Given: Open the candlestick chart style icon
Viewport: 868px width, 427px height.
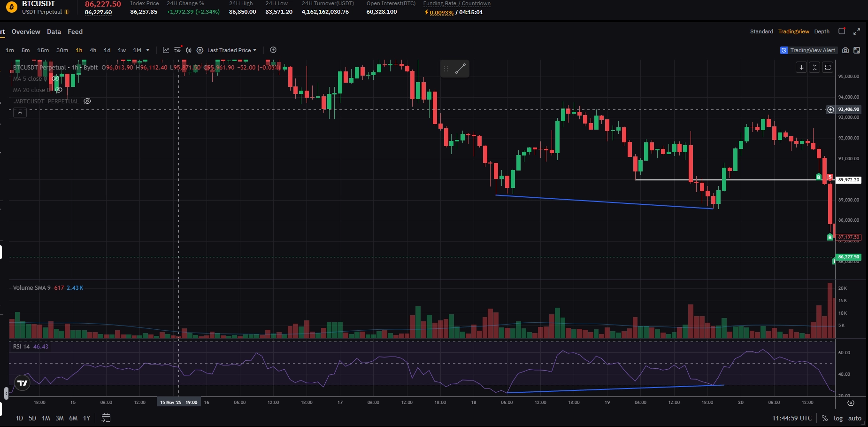Looking at the screenshot, I should pos(189,50).
